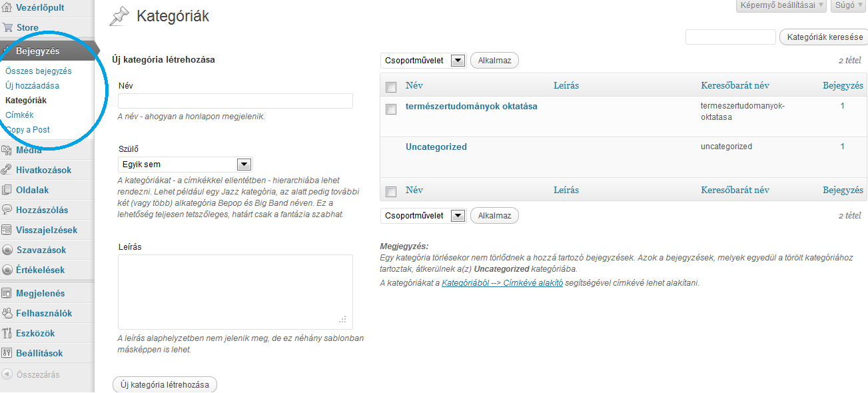
Task: Click the Hivatkozások chain icon
Action: click(x=7, y=170)
